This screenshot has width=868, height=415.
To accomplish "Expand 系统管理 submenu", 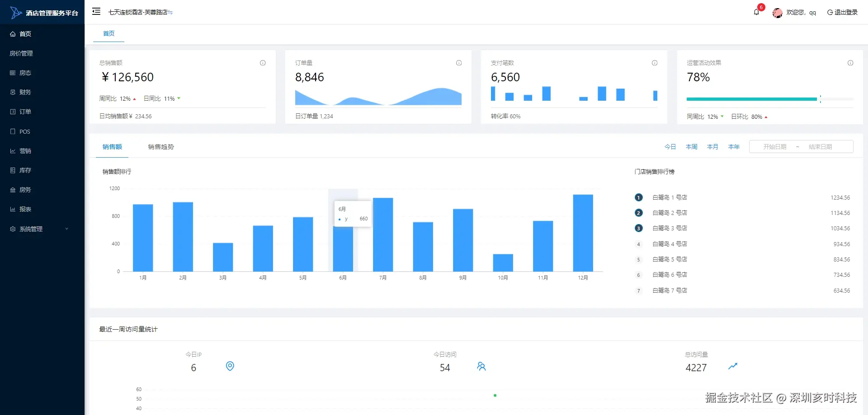I will click(42, 229).
